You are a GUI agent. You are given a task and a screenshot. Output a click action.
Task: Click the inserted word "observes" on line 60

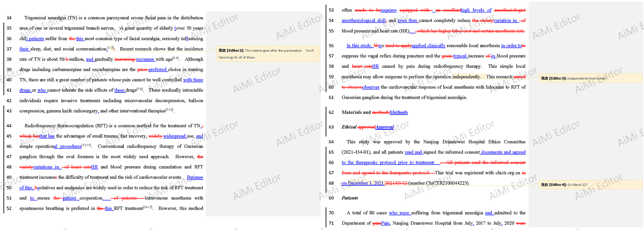371,87
